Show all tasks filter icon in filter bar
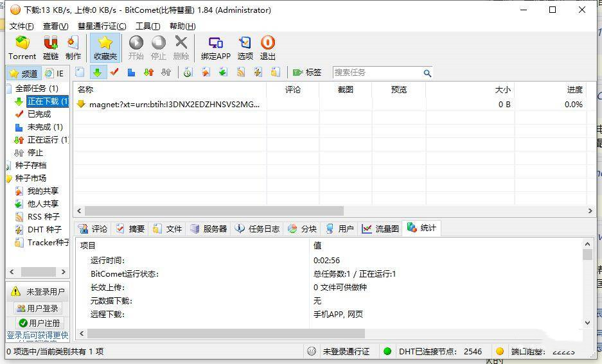 (80, 72)
